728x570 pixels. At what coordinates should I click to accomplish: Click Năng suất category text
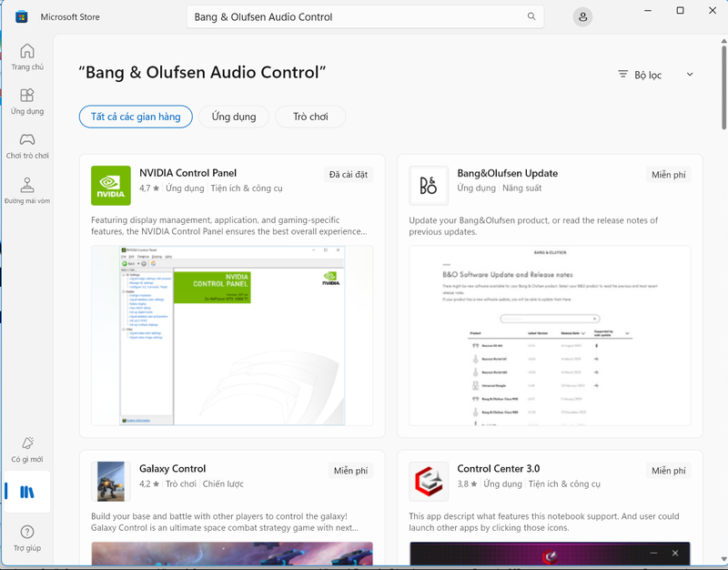[521, 188]
